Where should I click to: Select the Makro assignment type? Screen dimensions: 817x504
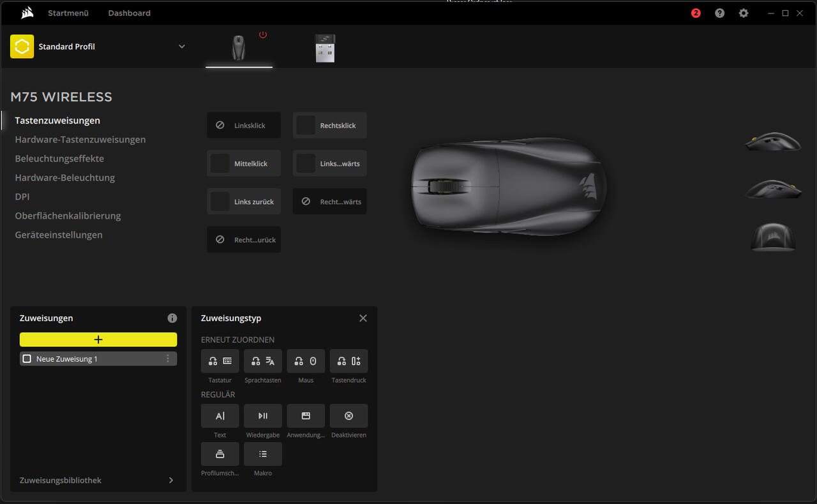[263, 454]
